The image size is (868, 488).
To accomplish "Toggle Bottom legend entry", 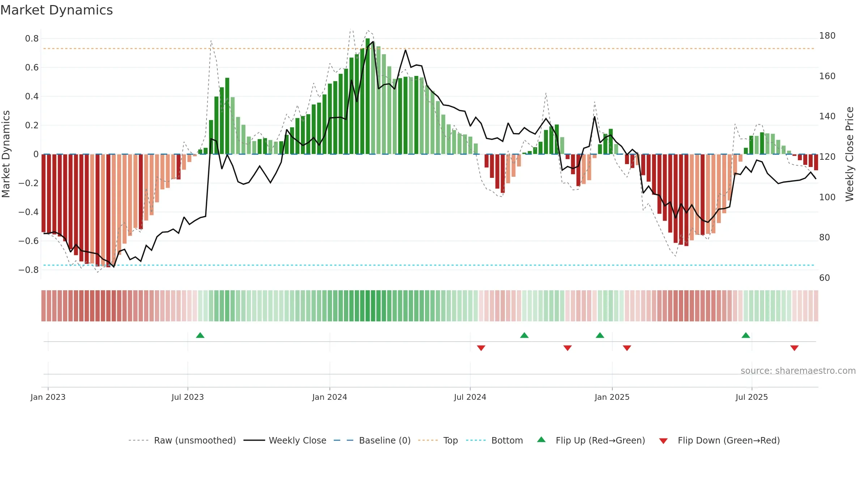I will tap(494, 440).
